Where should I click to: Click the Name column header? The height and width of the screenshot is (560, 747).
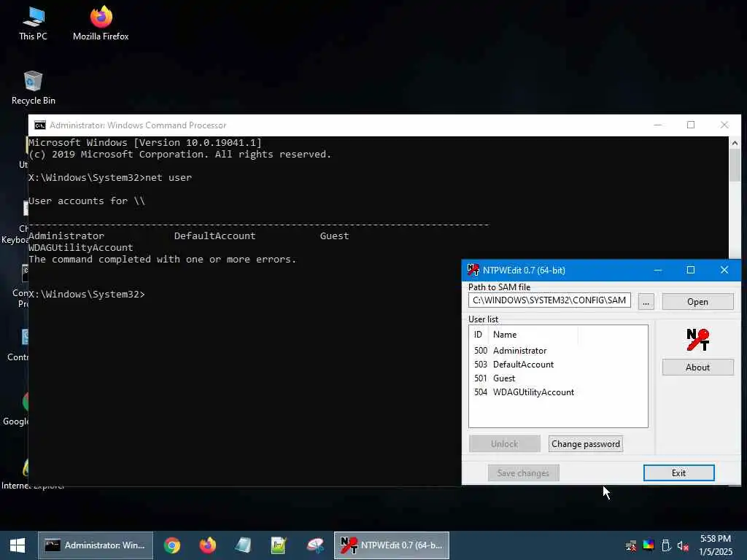[533, 334]
